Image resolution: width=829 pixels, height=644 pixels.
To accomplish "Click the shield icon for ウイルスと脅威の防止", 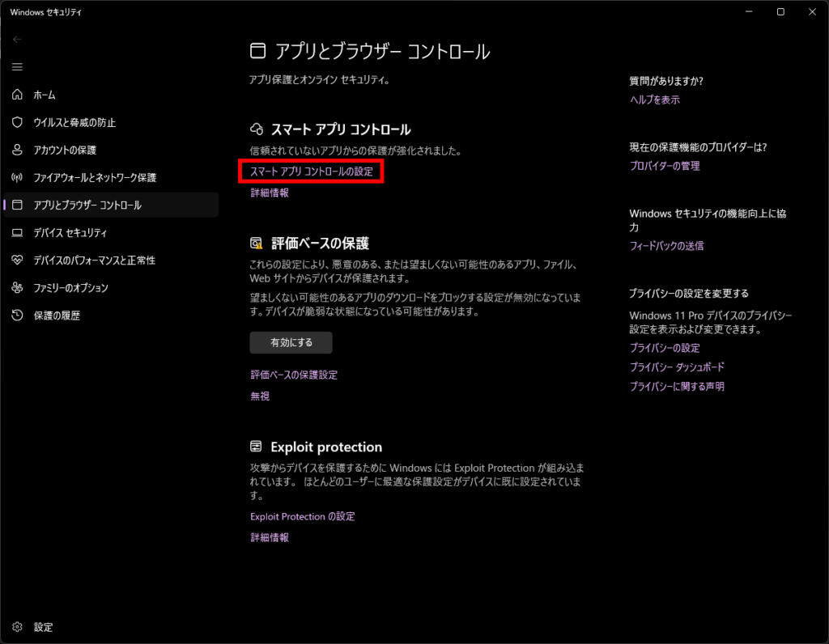I will coord(18,122).
